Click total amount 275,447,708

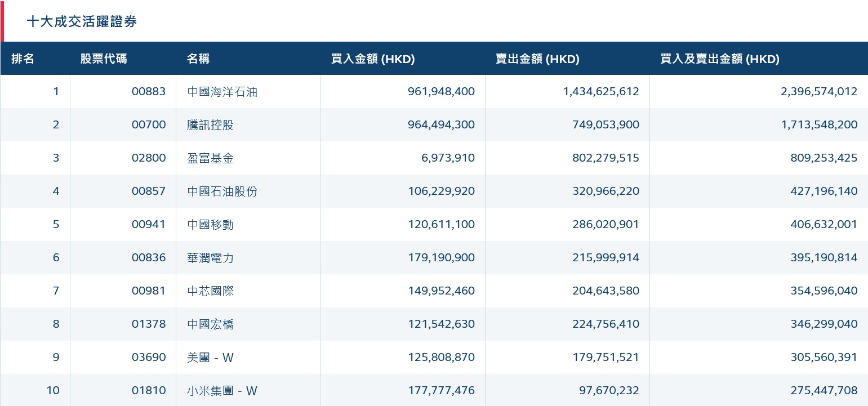click(824, 390)
